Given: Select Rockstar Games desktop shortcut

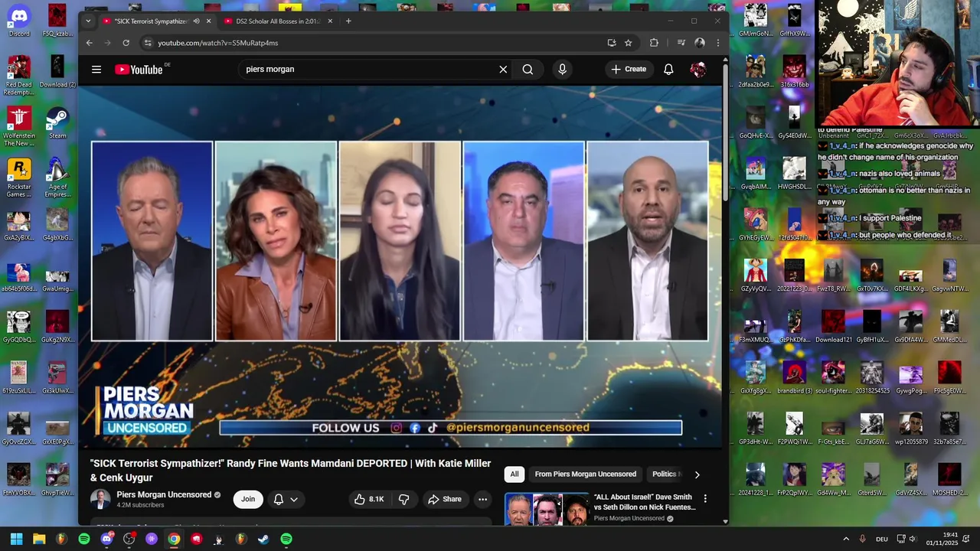Looking at the screenshot, I should (x=19, y=177).
